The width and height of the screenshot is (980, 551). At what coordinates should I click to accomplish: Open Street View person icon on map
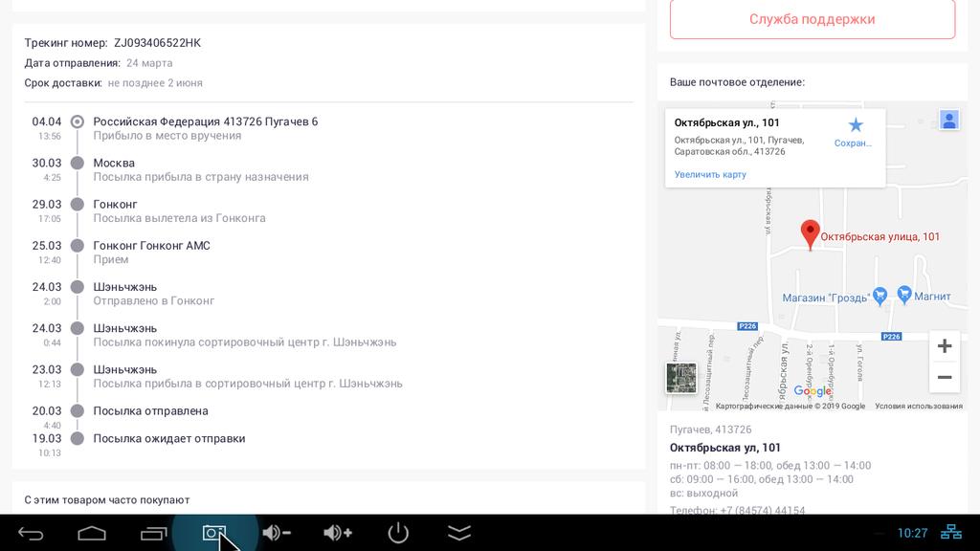point(948,121)
